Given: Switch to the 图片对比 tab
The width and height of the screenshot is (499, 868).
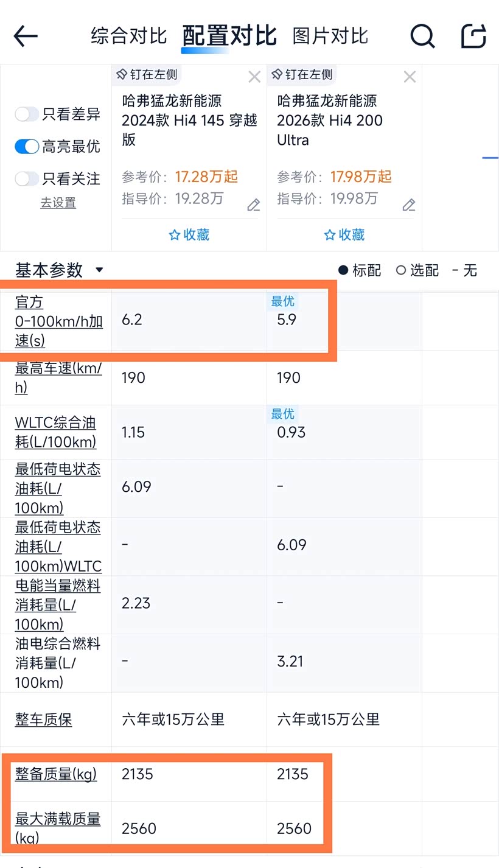Looking at the screenshot, I should coord(330,36).
